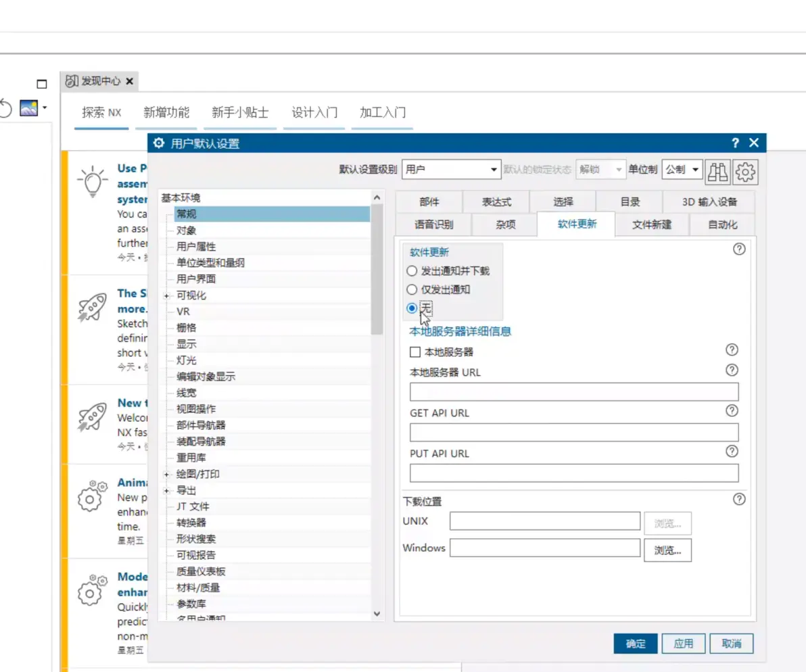
Task: Click the 应用 button
Action: (683, 643)
